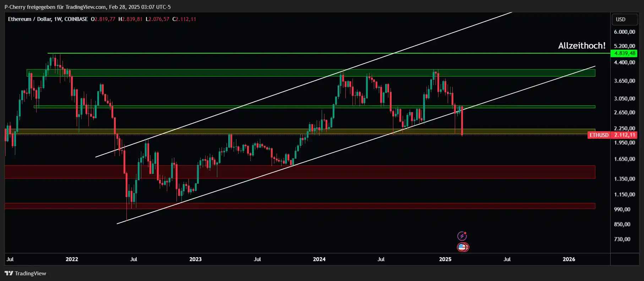
Task: Click the purple lightning event icon
Action: [462, 236]
